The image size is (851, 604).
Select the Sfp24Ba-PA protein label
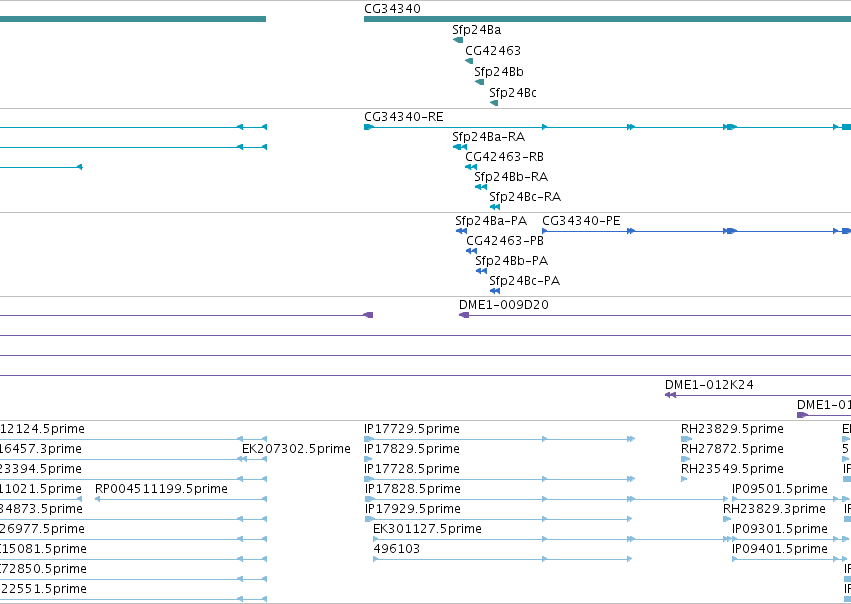[491, 221]
